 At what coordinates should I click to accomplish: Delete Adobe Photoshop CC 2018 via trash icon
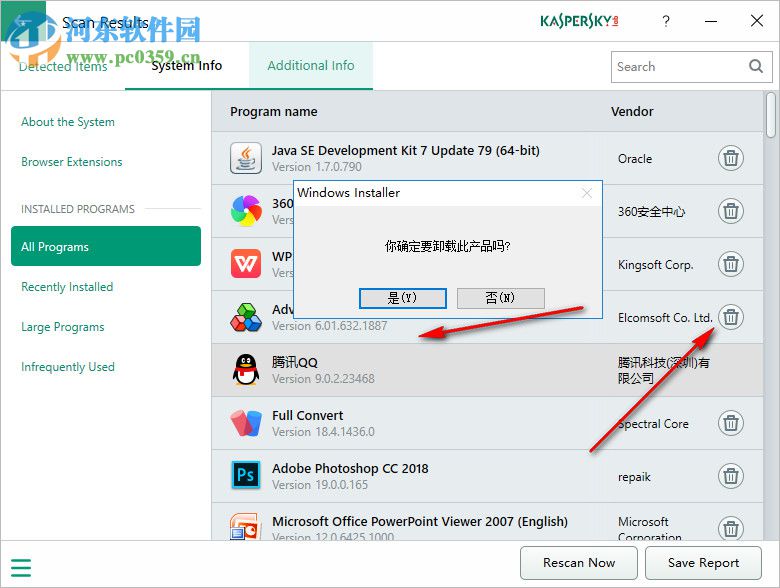(730, 476)
